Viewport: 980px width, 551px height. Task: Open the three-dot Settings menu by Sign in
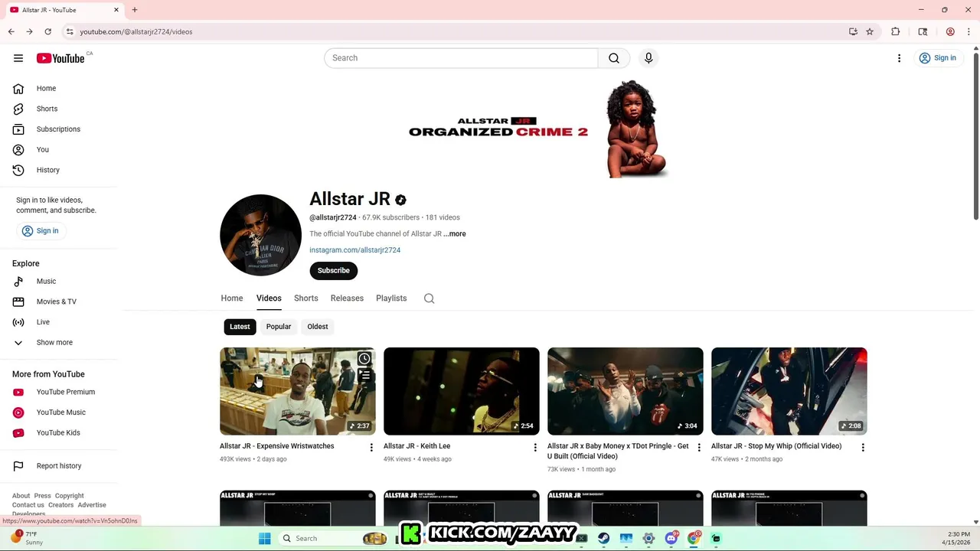(x=899, y=58)
